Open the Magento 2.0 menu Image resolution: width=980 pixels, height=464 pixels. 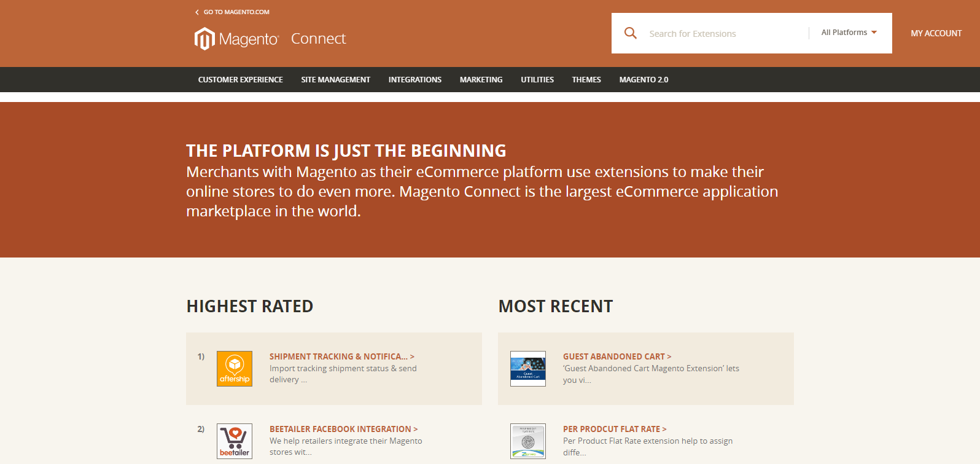(644, 80)
